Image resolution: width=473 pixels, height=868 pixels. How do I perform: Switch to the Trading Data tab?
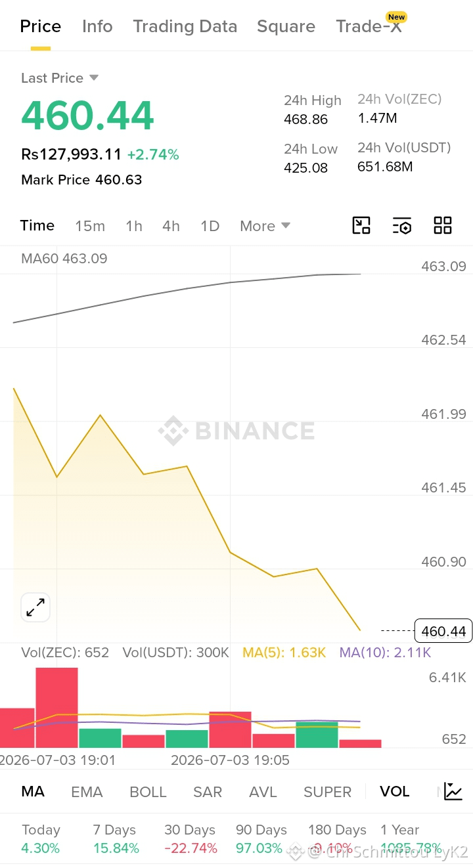click(185, 26)
